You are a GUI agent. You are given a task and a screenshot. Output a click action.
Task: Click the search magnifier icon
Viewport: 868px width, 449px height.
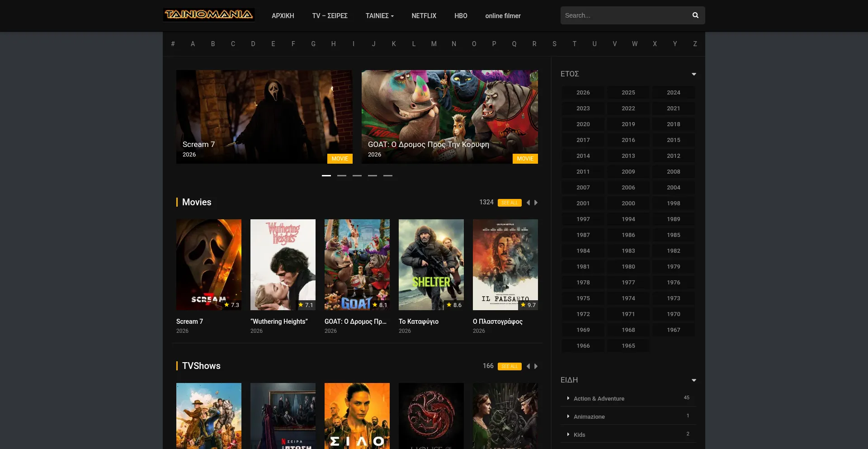(695, 15)
